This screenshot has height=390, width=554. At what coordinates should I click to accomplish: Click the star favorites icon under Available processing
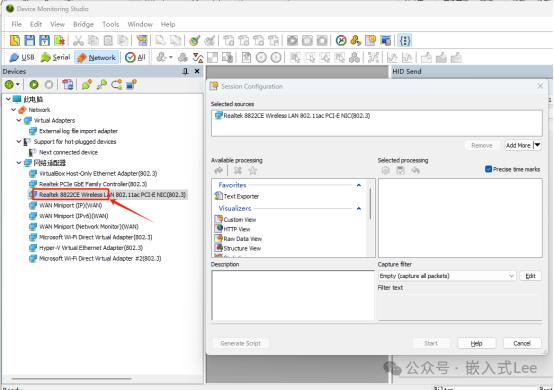[253, 171]
